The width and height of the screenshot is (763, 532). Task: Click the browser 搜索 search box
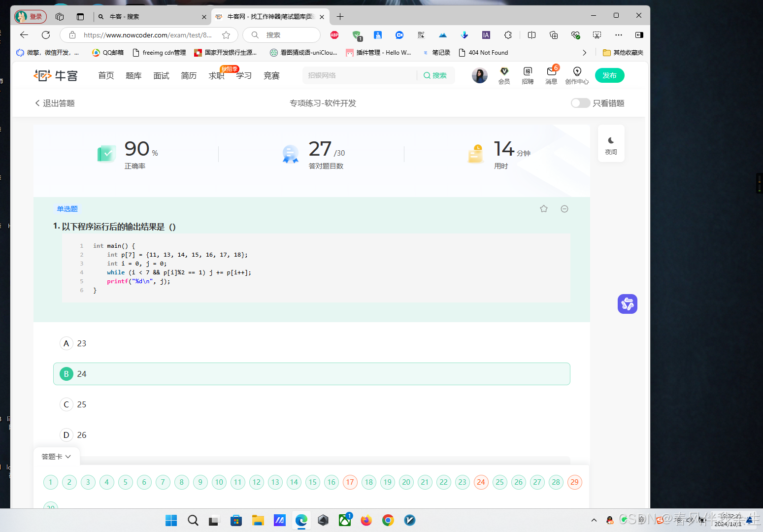(x=281, y=35)
